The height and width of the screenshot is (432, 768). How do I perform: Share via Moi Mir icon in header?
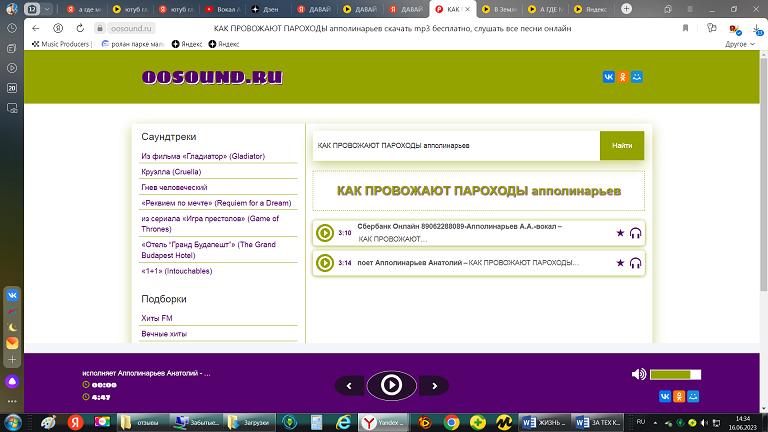pos(637,77)
